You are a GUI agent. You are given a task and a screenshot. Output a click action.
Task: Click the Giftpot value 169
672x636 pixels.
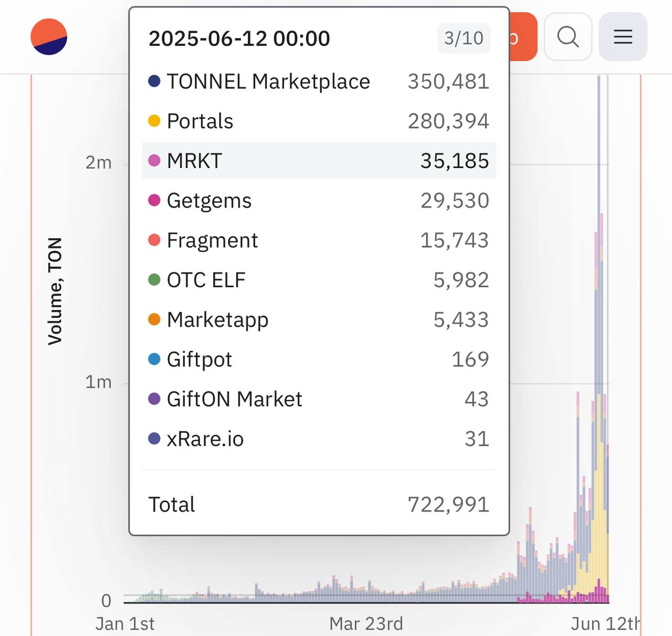(470, 360)
